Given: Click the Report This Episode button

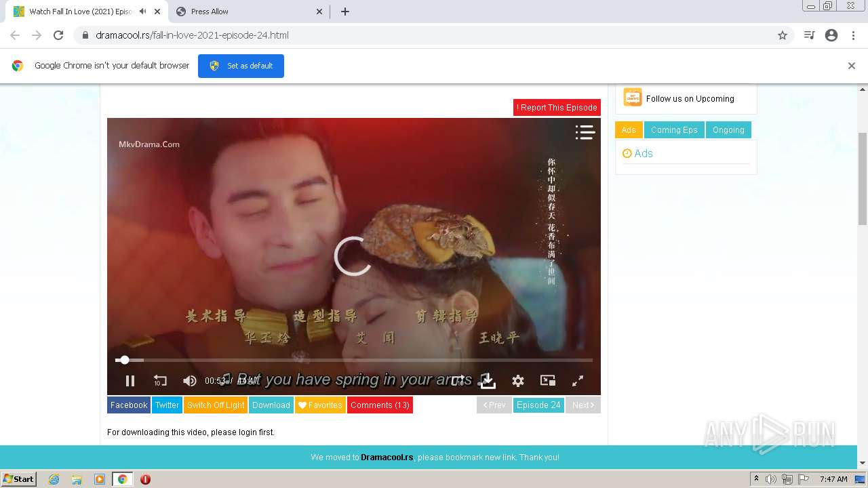Looking at the screenshot, I should click(557, 107).
